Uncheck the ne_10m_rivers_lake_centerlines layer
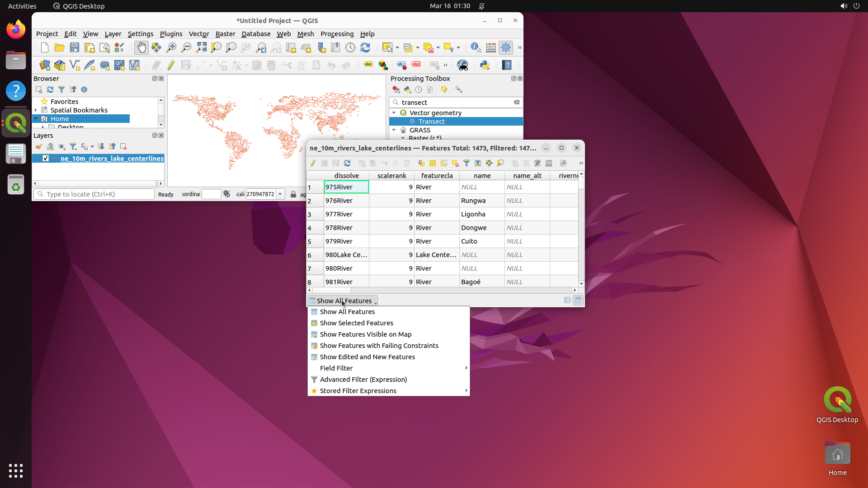The width and height of the screenshot is (868, 488). coord(45,159)
